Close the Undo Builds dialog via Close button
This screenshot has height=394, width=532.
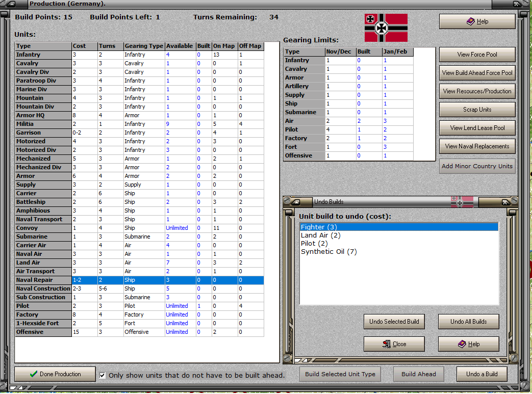point(394,344)
